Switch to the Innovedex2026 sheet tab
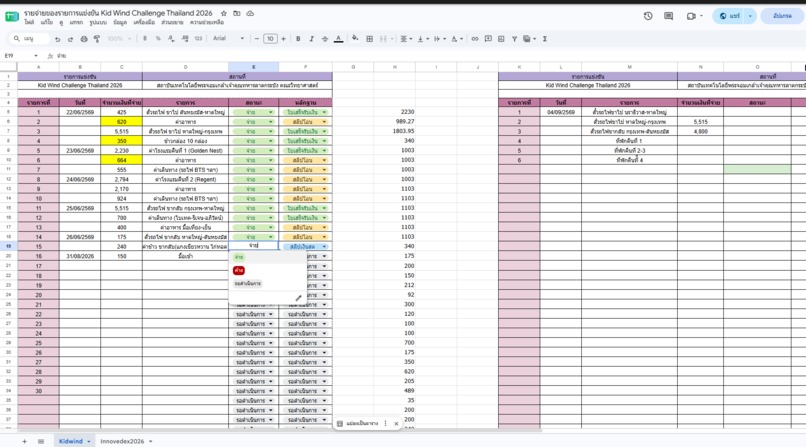This screenshot has width=806, height=447. click(122, 441)
